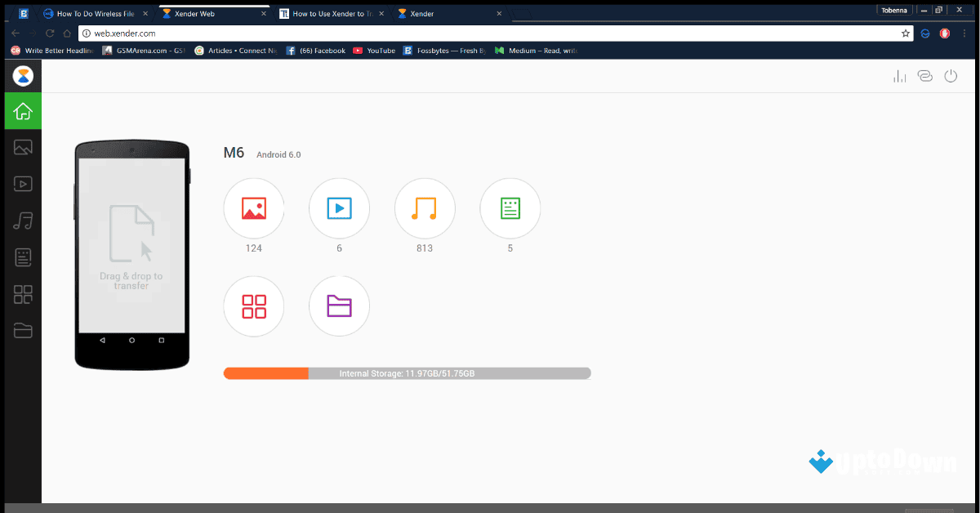This screenshot has width=980, height=513.
Task: Select the Pictures icon in the left sidebar
Action: click(22, 147)
